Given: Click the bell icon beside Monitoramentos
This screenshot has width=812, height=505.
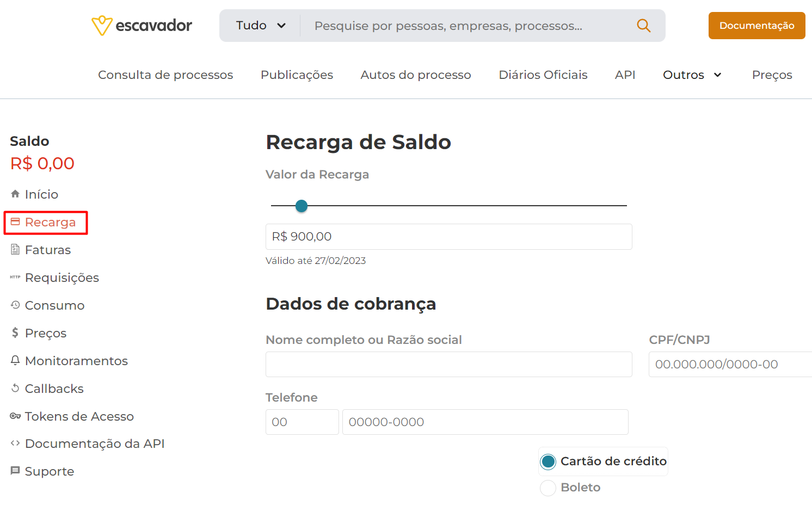Looking at the screenshot, I should (15, 360).
